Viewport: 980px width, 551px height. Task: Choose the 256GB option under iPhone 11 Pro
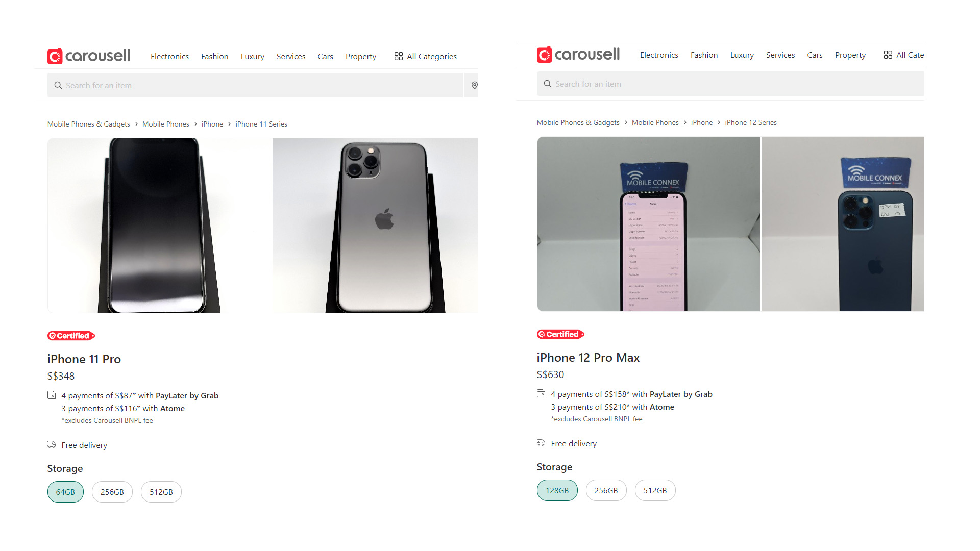112,492
